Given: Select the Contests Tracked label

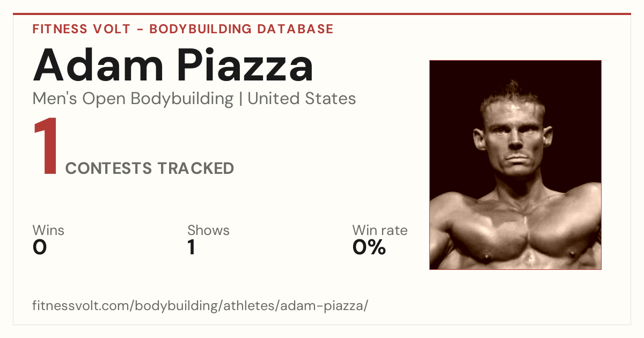Looking at the screenshot, I should (x=150, y=168).
